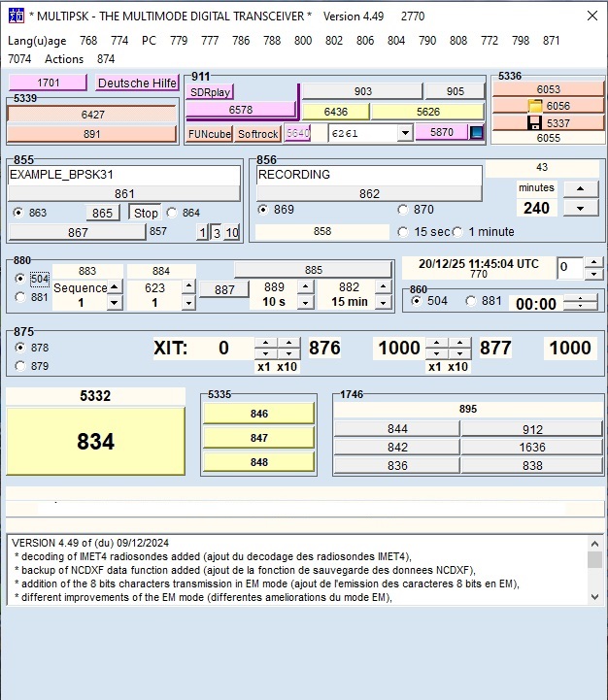The width and height of the screenshot is (608, 700).
Task: Click the 867 button
Action: (78, 232)
